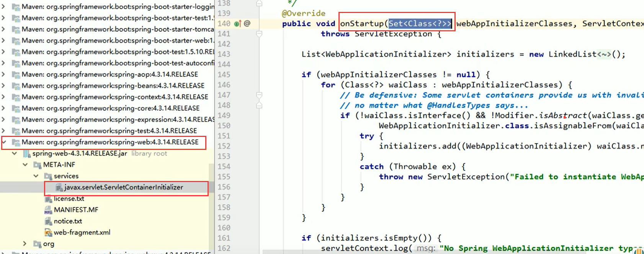This screenshot has height=254, width=644.
Task: Select the license.txt file label
Action: click(x=69, y=199)
